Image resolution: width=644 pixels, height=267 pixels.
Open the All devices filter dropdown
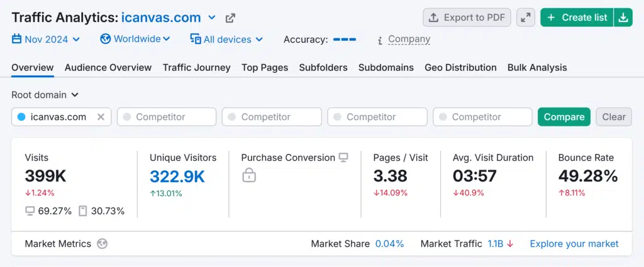(226, 39)
